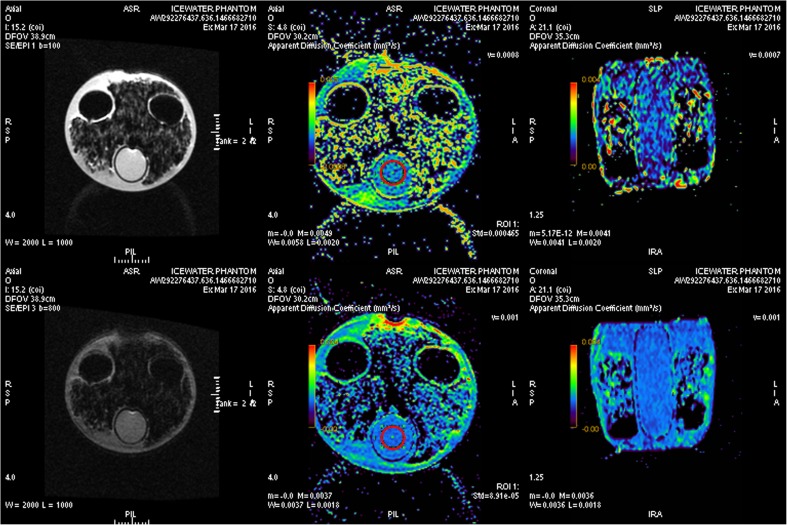Click 'A: 21.1 (coi)' in the v=0.0007 viewport

pos(551,28)
